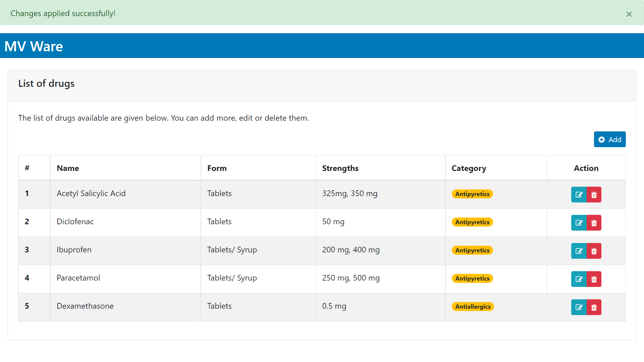The image size is (644, 362).
Task: Delete the Diclofenac drug row
Action: coord(594,223)
